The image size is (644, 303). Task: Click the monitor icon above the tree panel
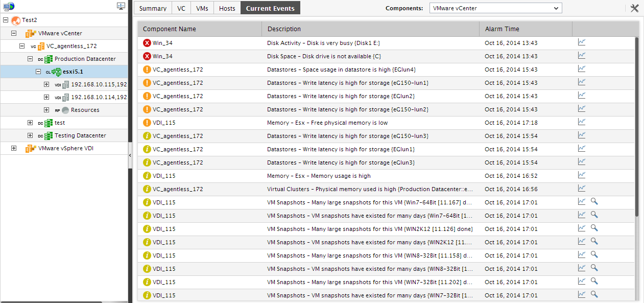pyautogui.click(x=121, y=7)
